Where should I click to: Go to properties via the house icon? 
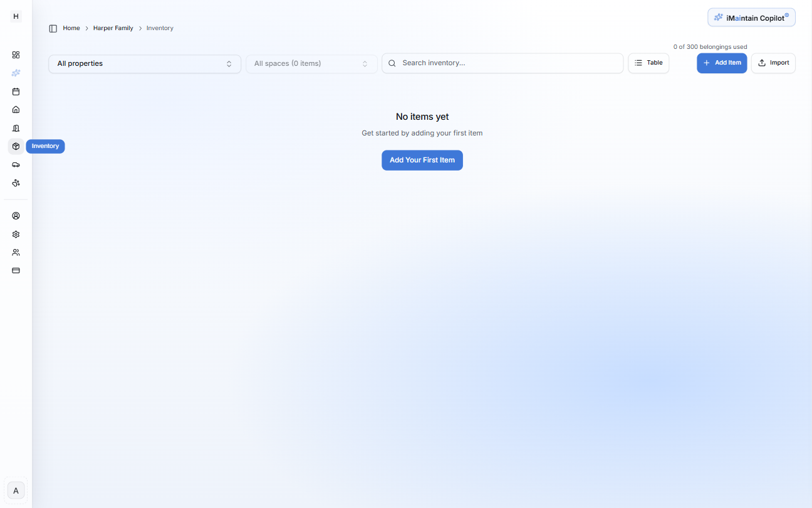[16, 110]
